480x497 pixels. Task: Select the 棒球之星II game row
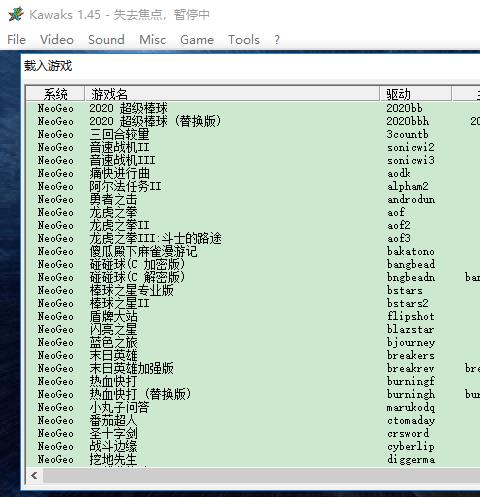(253, 303)
